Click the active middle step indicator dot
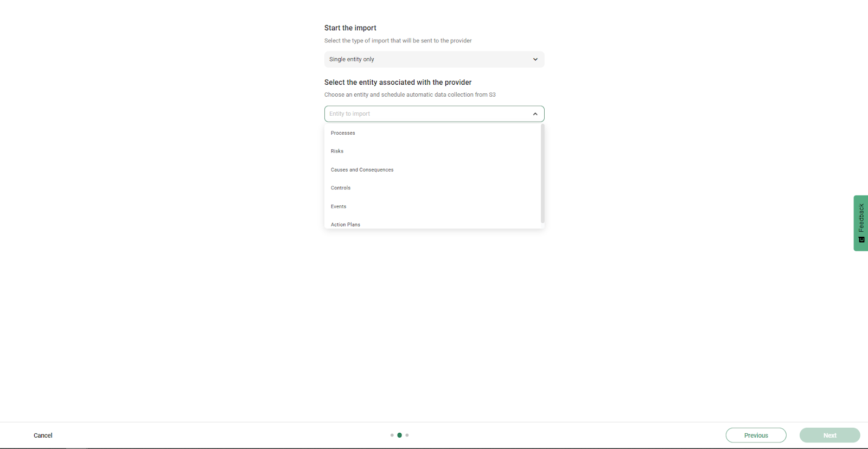The width and height of the screenshot is (868, 449). coord(400,435)
